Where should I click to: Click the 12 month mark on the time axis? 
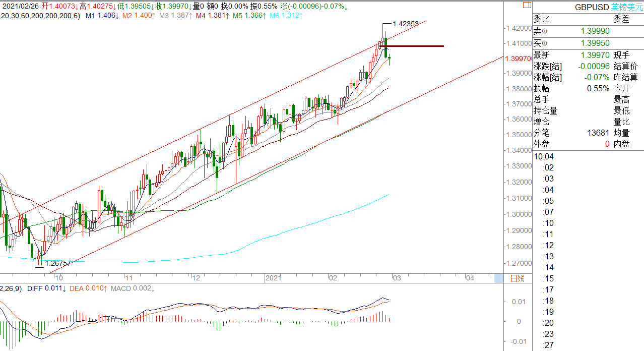(x=196, y=278)
